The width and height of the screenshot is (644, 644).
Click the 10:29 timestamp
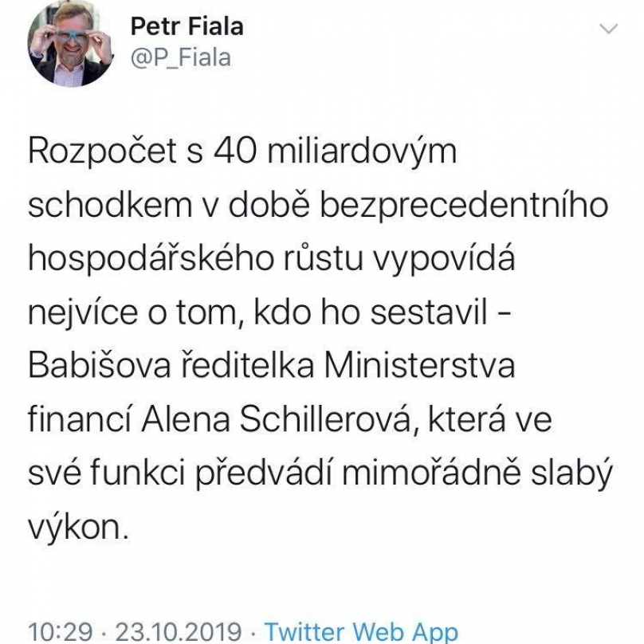pos(61,632)
